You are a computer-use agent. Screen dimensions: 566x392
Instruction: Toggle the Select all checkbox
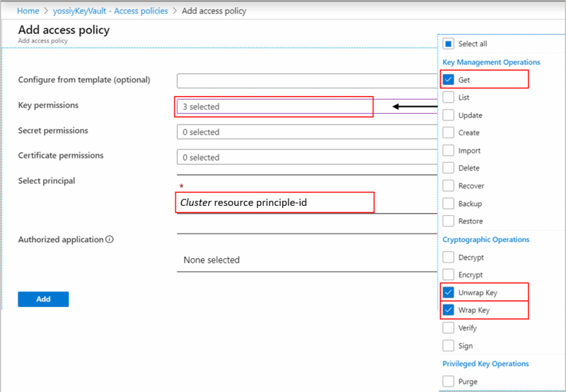point(449,44)
